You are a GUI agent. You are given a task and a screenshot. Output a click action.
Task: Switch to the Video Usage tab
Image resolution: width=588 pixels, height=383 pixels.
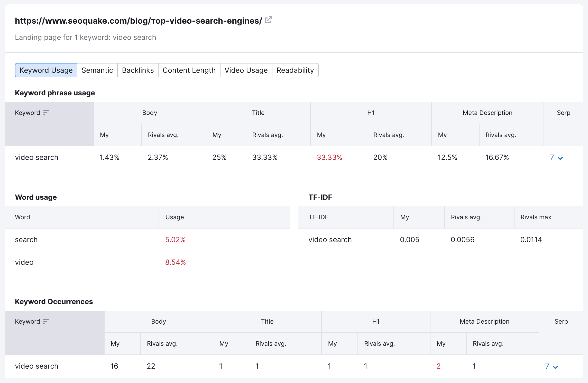(x=246, y=70)
